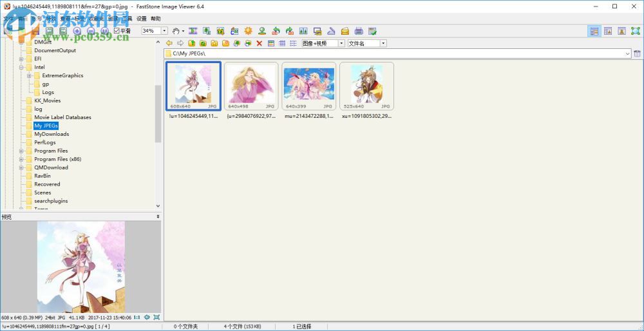The height and width of the screenshot is (331, 644).
Task: Click the print icon in the toolbar
Action: click(359, 31)
